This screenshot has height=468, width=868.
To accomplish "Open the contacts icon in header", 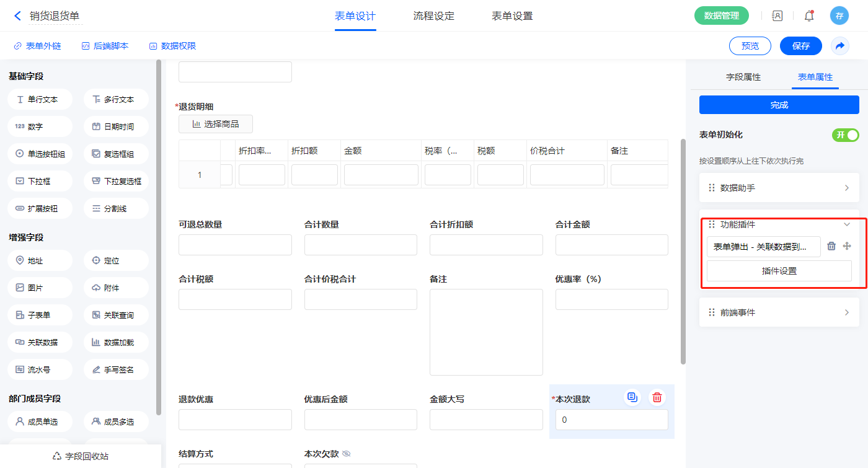I will click(777, 16).
